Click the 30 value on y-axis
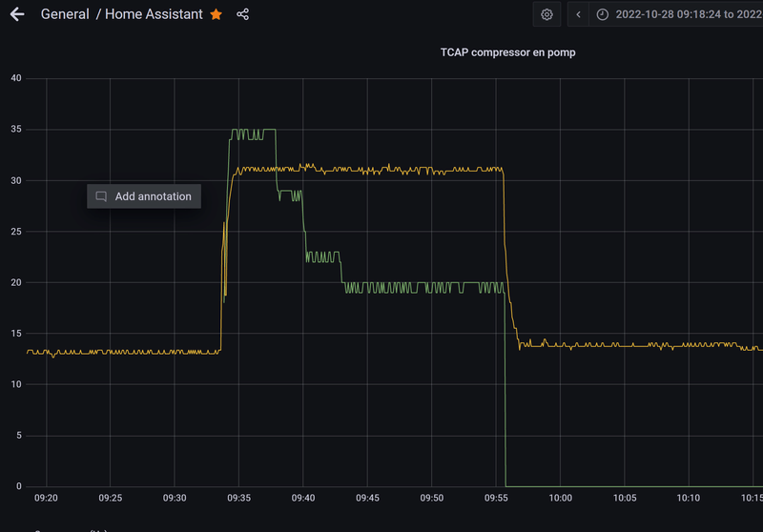The height and width of the screenshot is (532, 763). [16, 180]
